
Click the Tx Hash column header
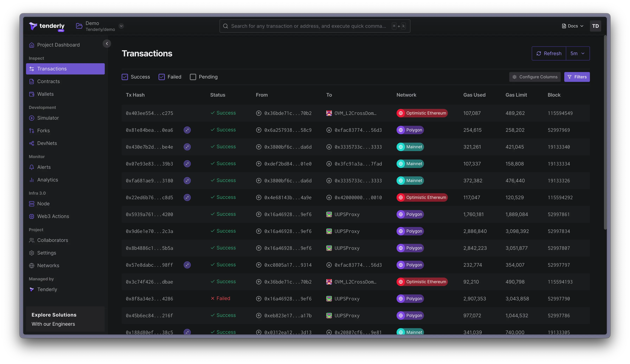coord(135,95)
